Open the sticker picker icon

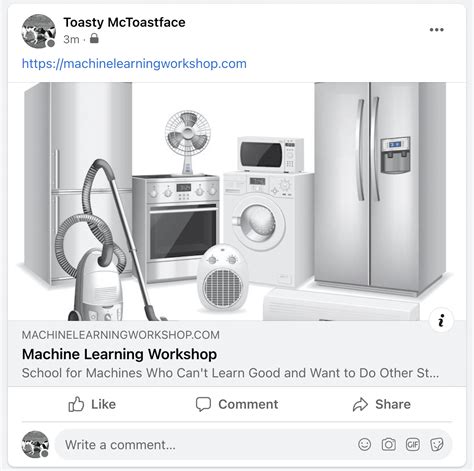pos(437,444)
